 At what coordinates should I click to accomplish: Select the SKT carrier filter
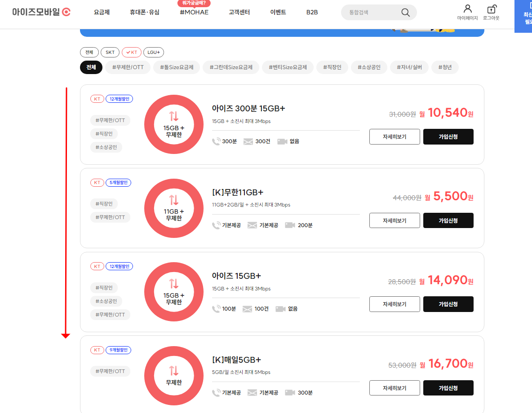click(x=110, y=52)
